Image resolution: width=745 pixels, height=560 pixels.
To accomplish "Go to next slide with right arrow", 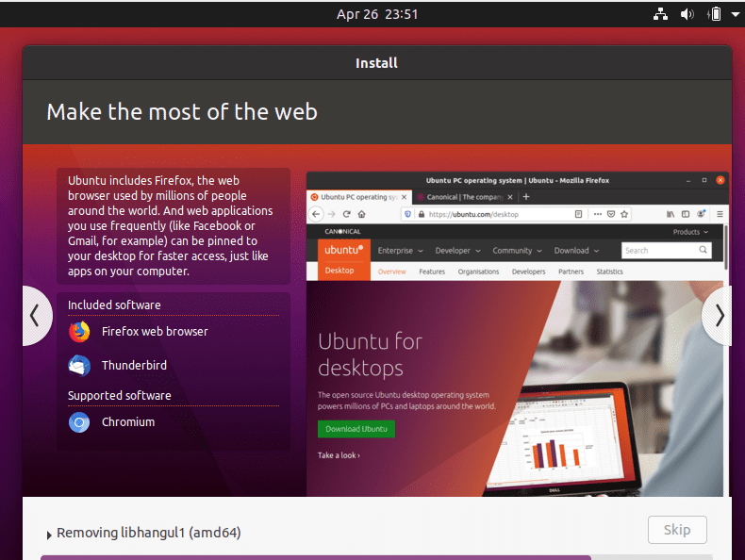I will pos(719,316).
